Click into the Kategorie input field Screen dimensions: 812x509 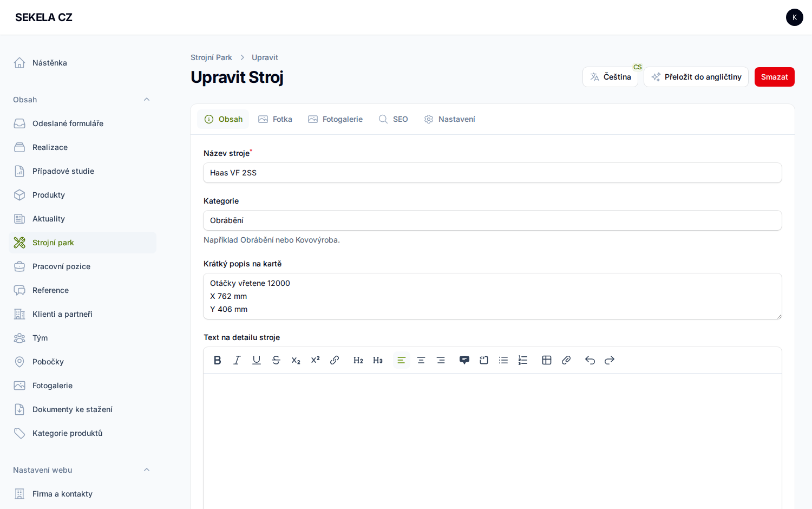[x=493, y=220]
